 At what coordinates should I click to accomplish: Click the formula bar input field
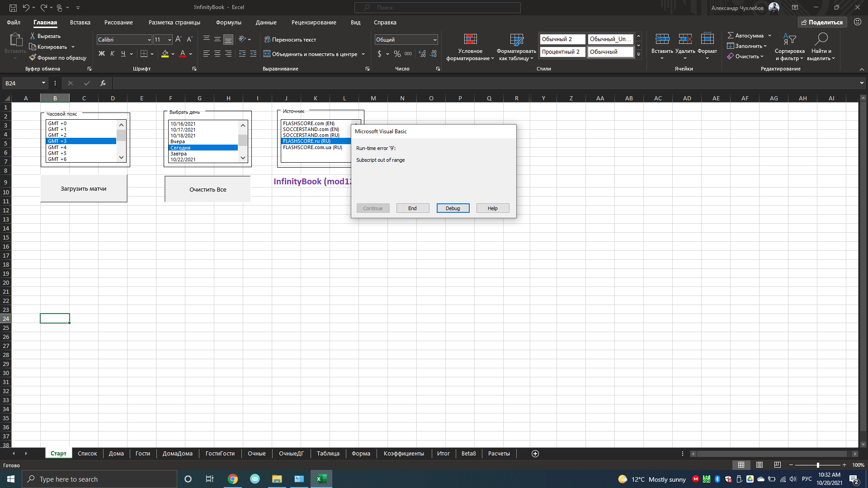click(x=485, y=83)
